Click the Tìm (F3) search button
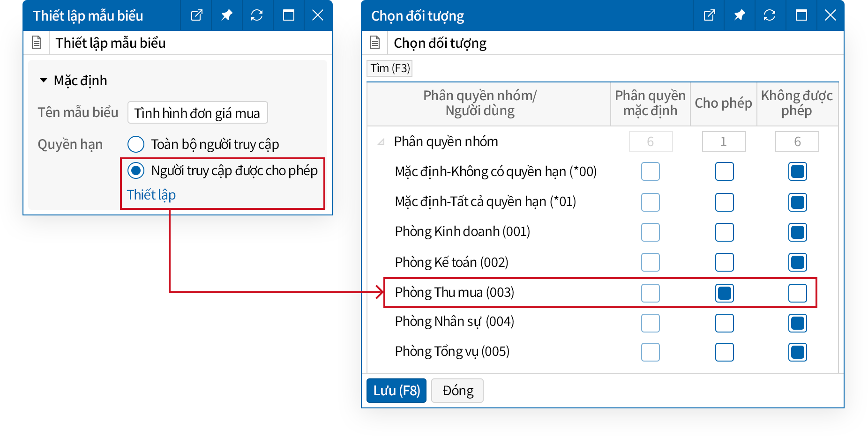The image size is (868, 436). [389, 68]
